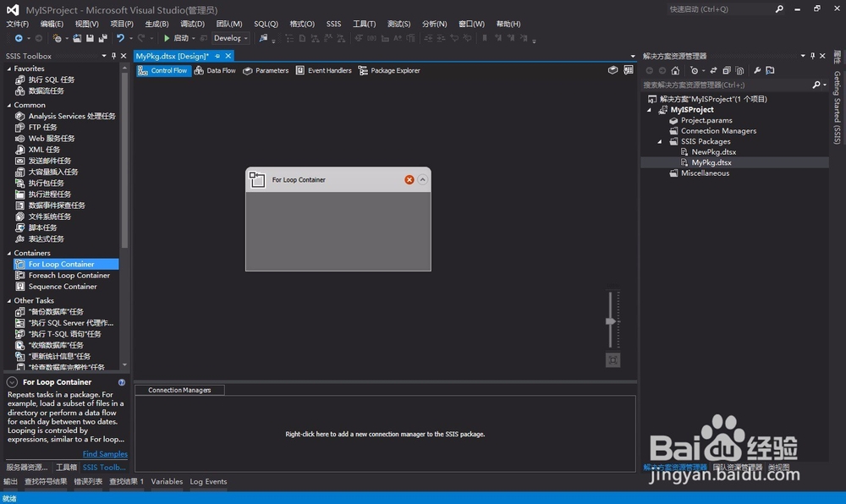The height and width of the screenshot is (504, 846).
Task: Click the Properties wrench icon
Action: 757,71
